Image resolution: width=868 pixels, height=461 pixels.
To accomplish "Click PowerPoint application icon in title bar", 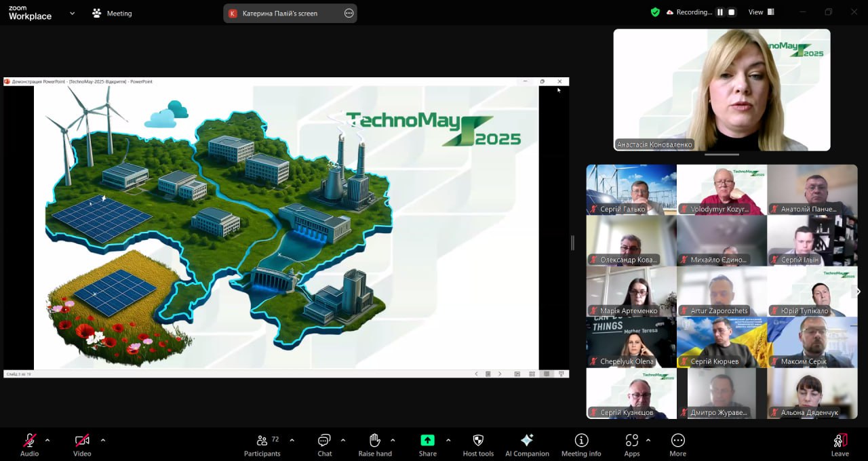I will (7, 81).
